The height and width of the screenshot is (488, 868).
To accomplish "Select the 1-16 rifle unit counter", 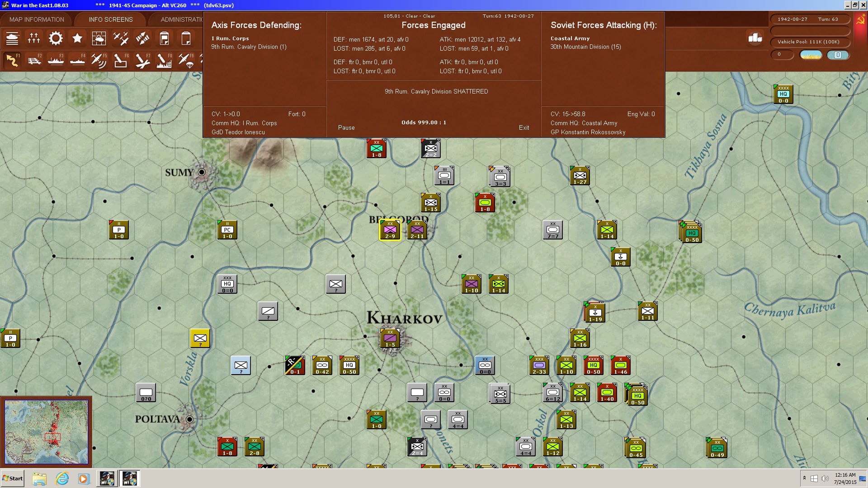I will (x=580, y=338).
